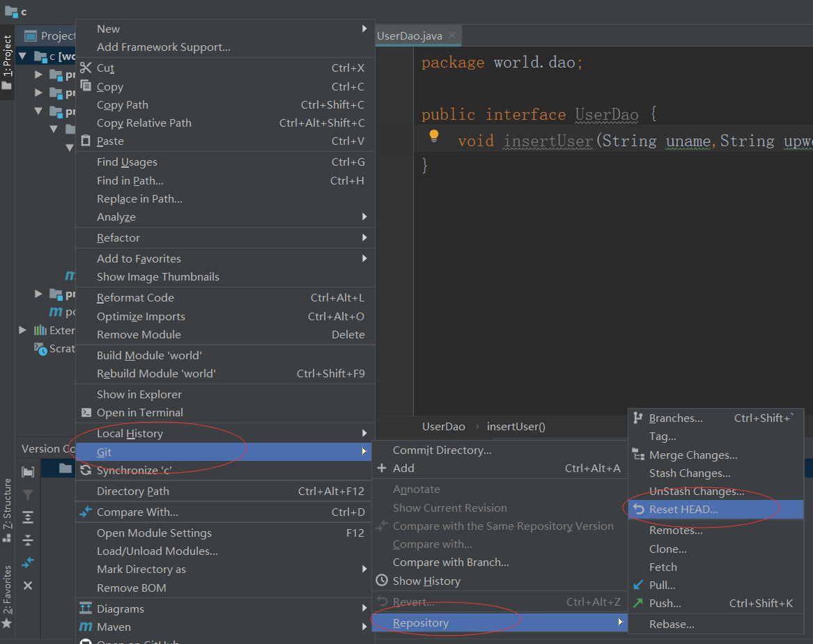The width and height of the screenshot is (813, 644).
Task: Click the Reset HEAD undo icon
Action: 639,510
